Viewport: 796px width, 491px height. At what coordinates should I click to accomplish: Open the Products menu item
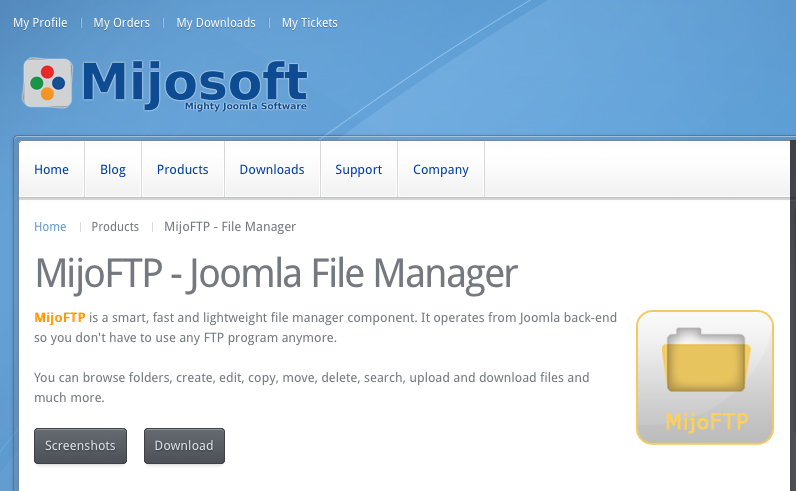point(183,169)
